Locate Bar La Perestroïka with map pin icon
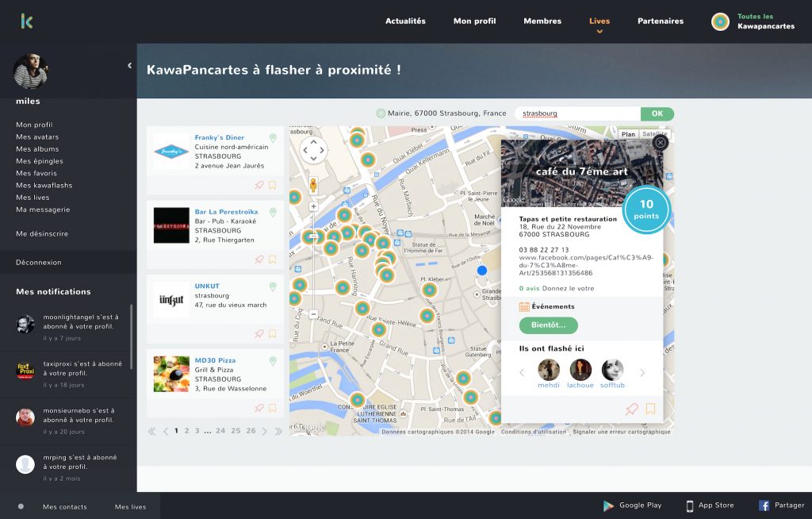 pyautogui.click(x=273, y=212)
